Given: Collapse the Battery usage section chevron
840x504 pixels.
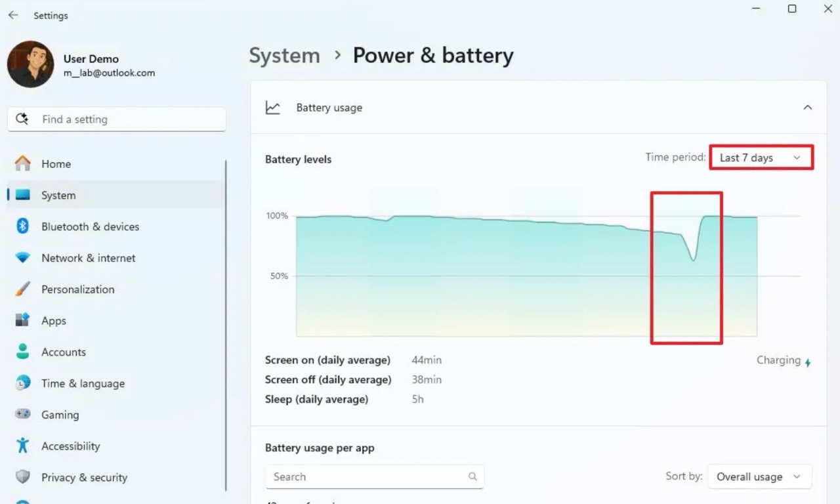Looking at the screenshot, I should [808, 108].
